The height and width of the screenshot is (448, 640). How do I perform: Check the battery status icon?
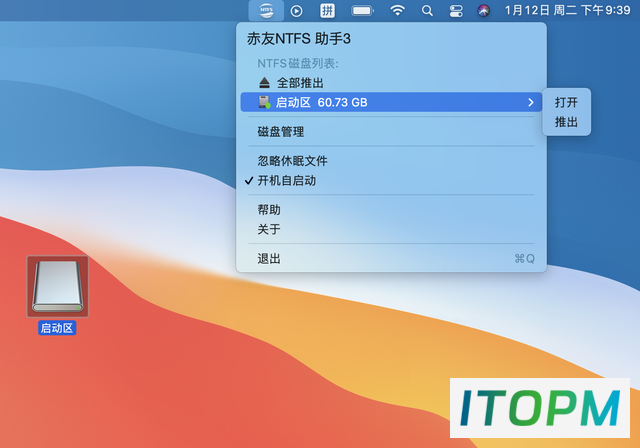(362, 11)
